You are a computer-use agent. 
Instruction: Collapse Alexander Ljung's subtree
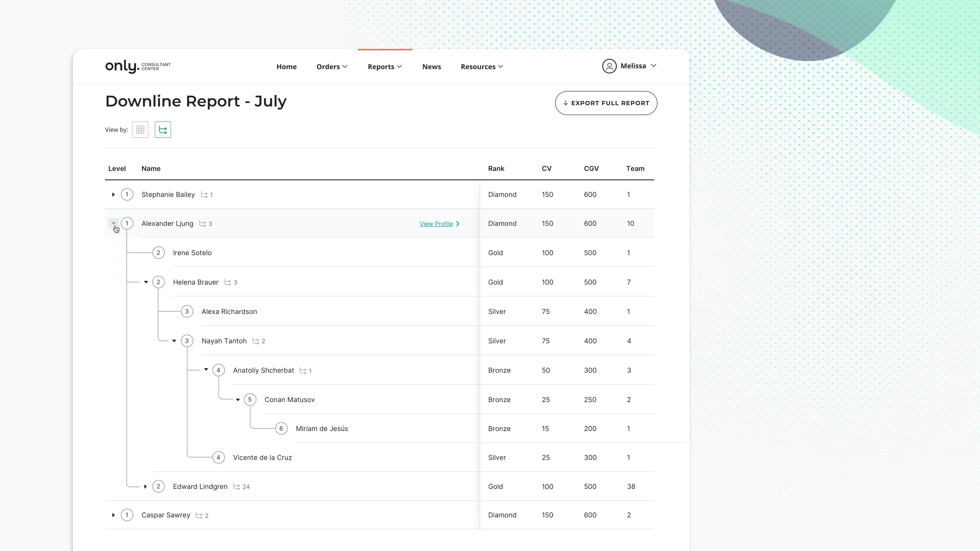click(x=113, y=223)
